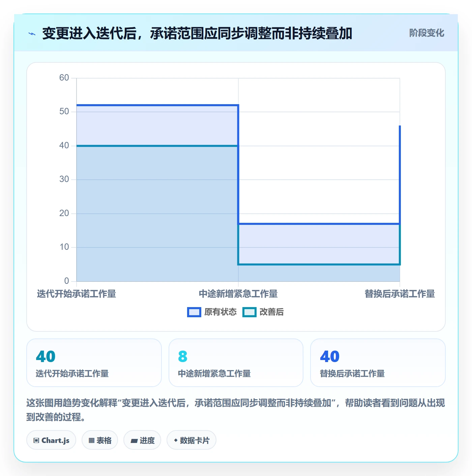Click the Chart.js tag
This screenshot has width=472, height=476.
pyautogui.click(x=51, y=440)
